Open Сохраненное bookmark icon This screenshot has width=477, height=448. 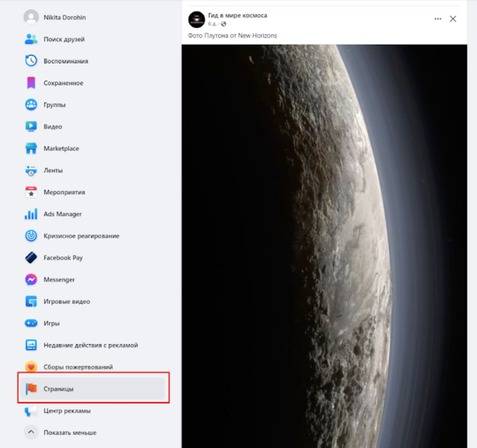pyautogui.click(x=31, y=83)
